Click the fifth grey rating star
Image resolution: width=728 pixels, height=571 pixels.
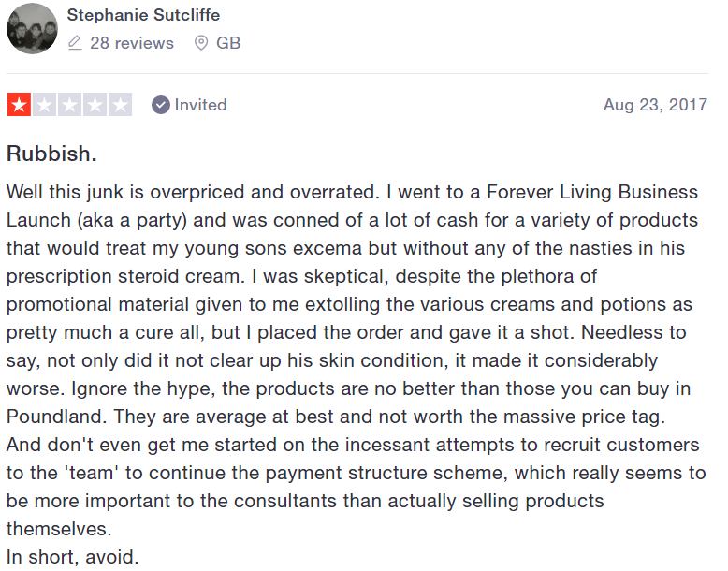click(121, 105)
